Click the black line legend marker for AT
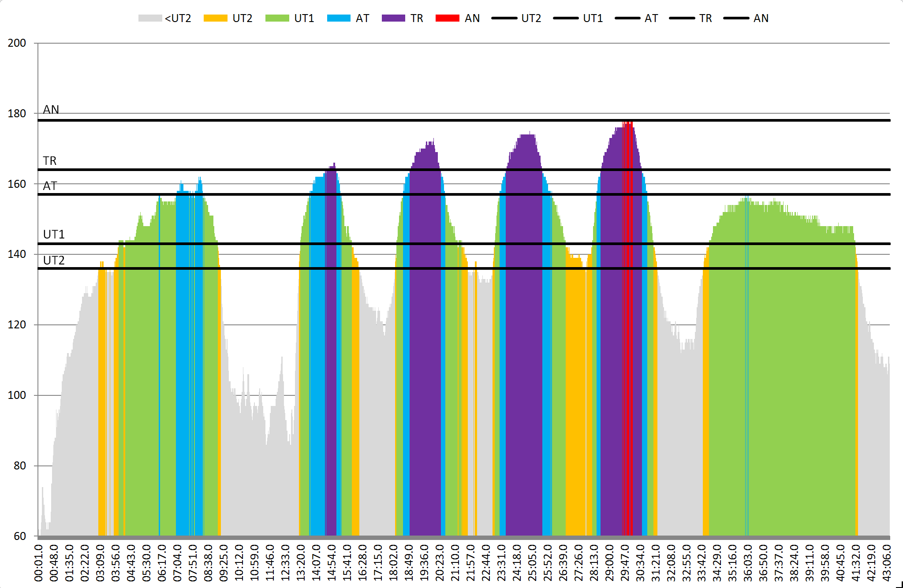The image size is (903, 588). tap(627, 18)
